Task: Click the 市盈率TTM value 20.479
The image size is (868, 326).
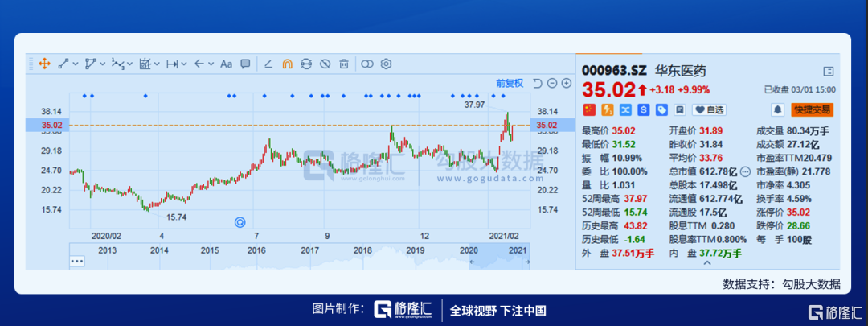Action: (x=816, y=158)
